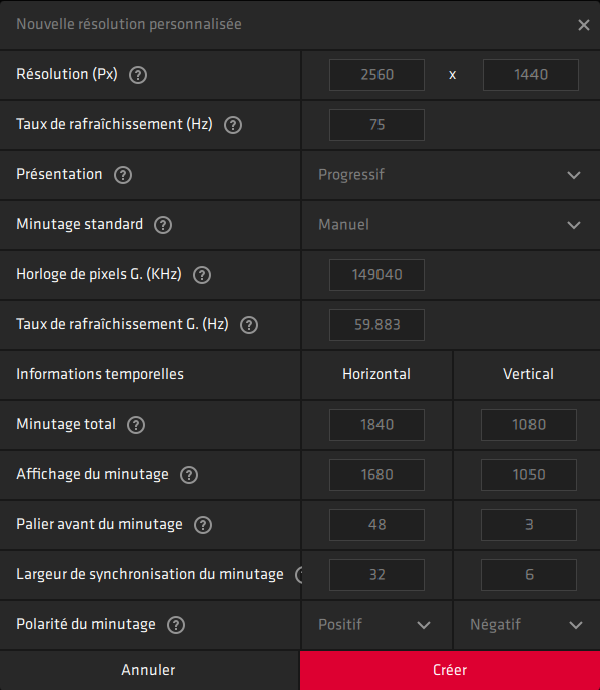This screenshot has width=600, height=690.
Task: Click the Polarité du minutage help icon
Action: (176, 625)
